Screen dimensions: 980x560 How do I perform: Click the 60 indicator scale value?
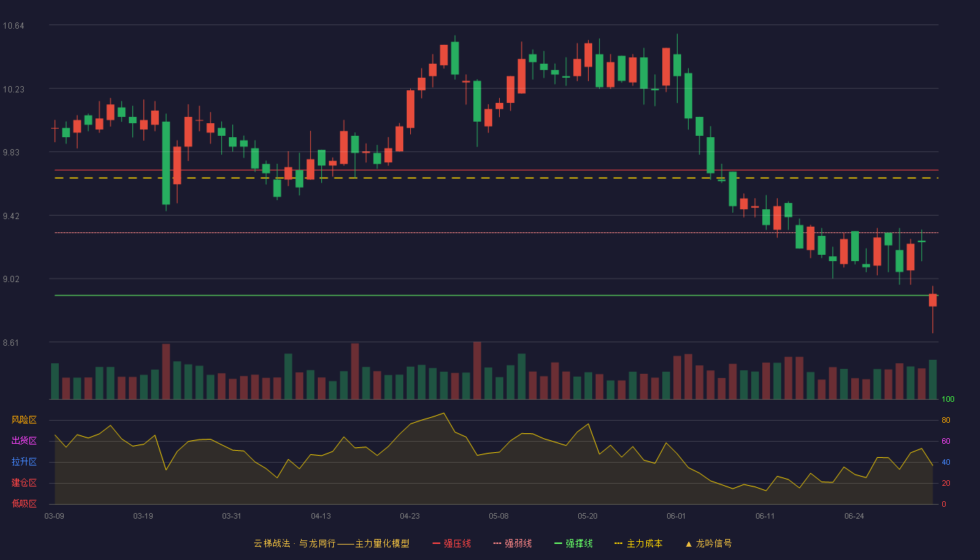(x=946, y=441)
